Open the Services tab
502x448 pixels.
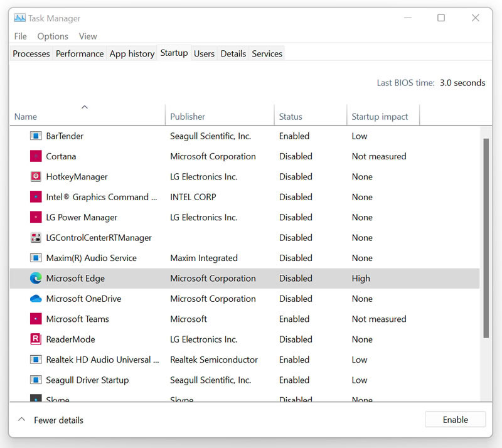(267, 53)
